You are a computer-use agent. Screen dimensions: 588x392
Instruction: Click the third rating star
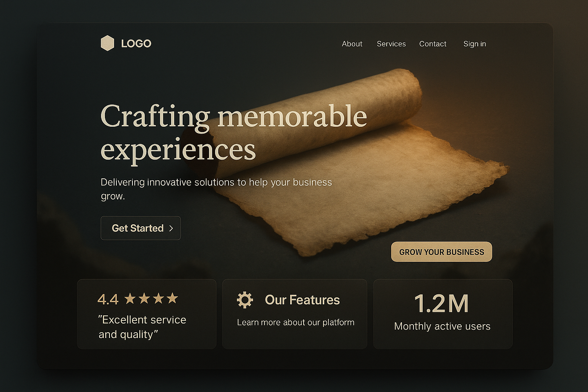[158, 298]
